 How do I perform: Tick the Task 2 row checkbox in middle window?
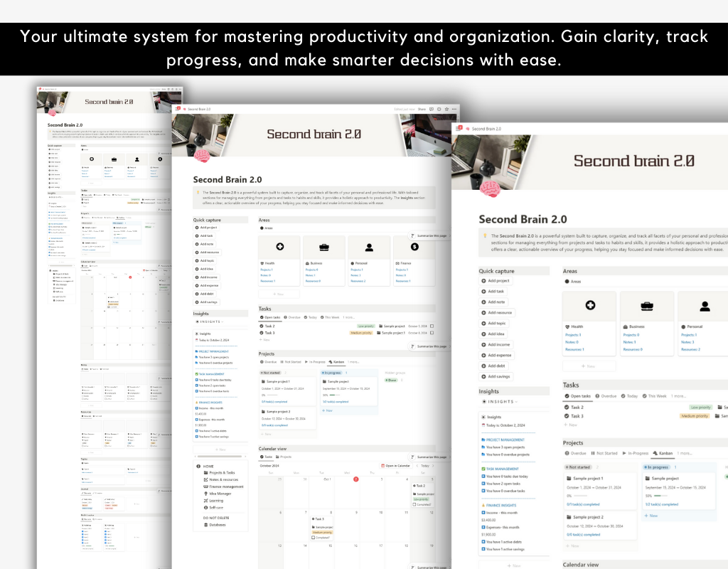pyautogui.click(x=432, y=326)
